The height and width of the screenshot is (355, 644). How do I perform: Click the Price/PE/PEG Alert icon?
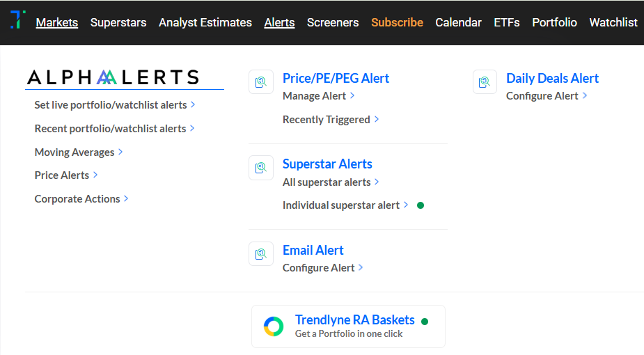tap(261, 82)
